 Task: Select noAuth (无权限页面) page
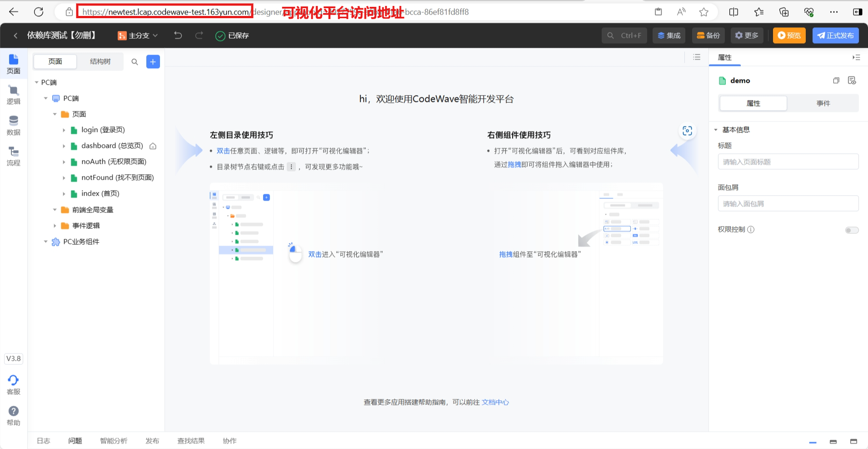(x=114, y=162)
